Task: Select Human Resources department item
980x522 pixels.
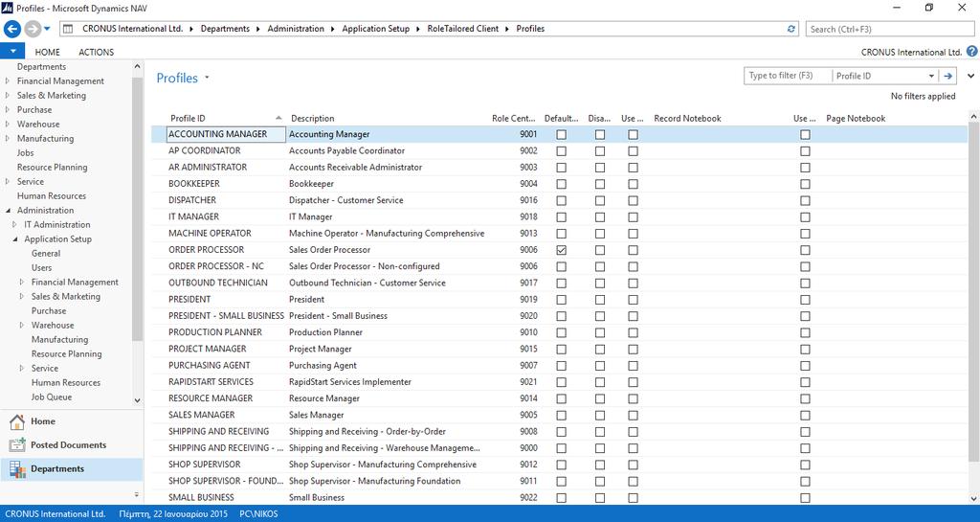Action: point(52,195)
